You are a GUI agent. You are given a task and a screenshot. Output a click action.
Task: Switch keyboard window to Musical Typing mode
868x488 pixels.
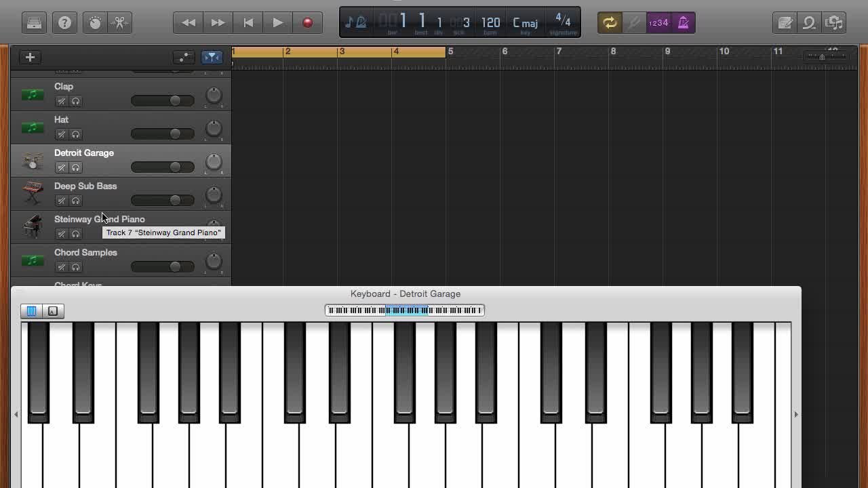coord(53,311)
